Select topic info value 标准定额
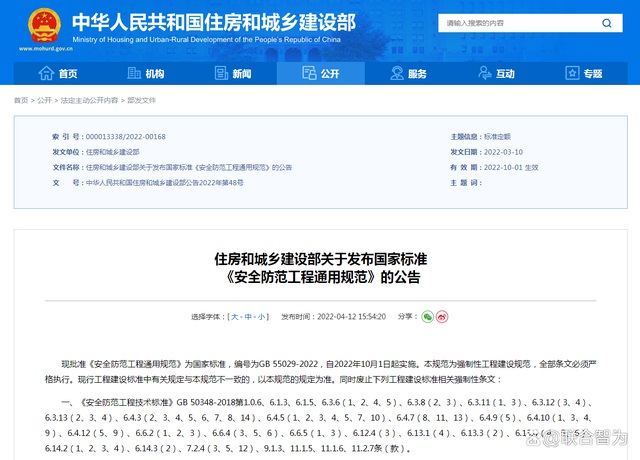Screen dimensions: 640x460 pyautogui.click(x=497, y=137)
